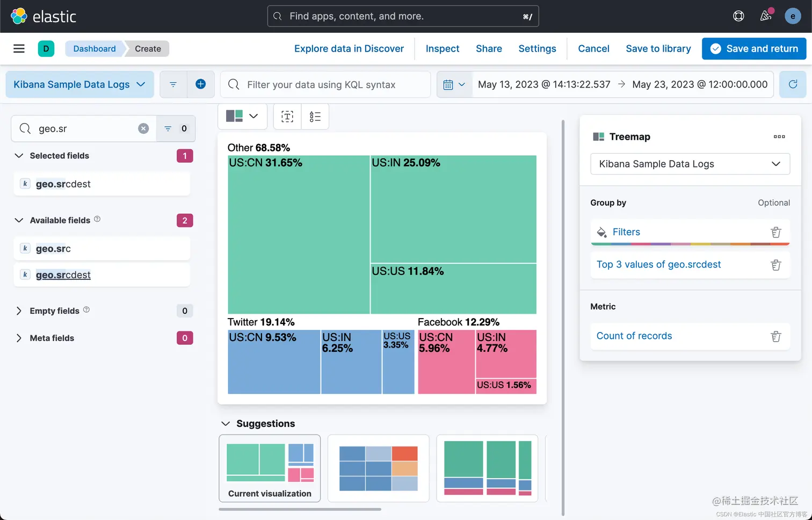Open the Kibana Sample Data Logs data view picker
This screenshot has height=520, width=812.
tap(79, 84)
